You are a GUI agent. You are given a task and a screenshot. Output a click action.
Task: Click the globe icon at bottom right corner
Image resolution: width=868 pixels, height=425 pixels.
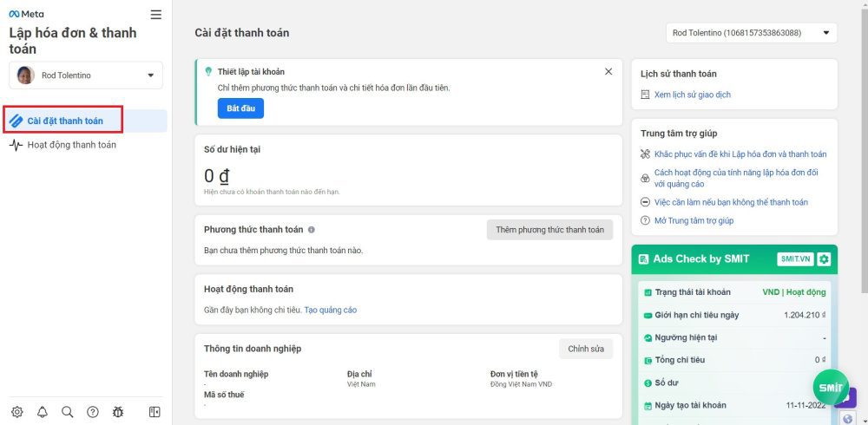pyautogui.click(x=849, y=418)
